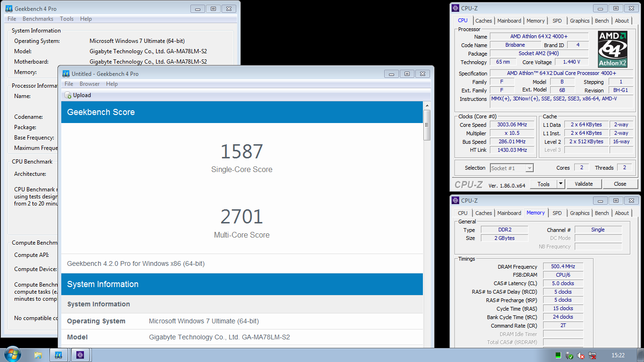Click the muted volume tray icon

pyautogui.click(x=581, y=355)
